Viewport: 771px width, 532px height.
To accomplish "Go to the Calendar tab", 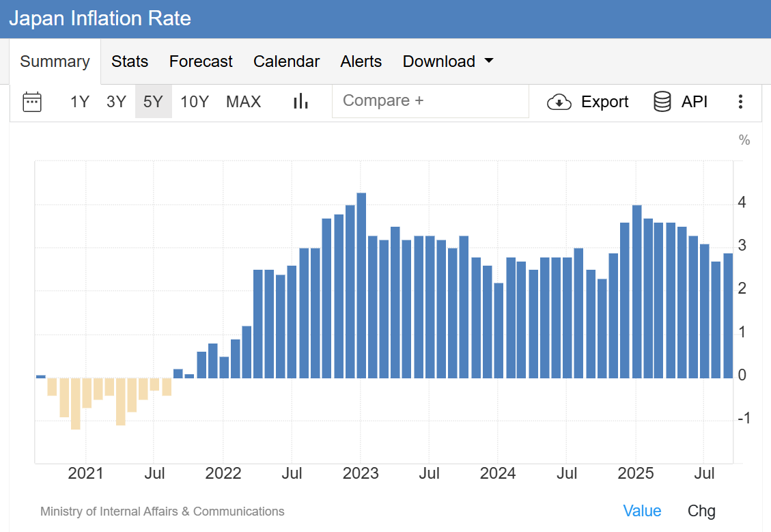I will [286, 61].
